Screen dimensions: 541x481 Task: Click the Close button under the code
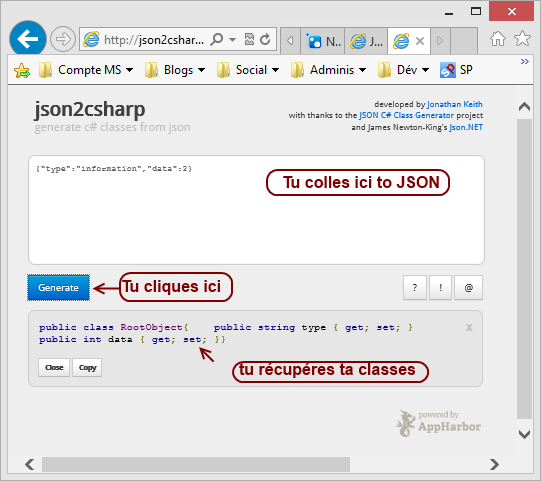click(54, 367)
